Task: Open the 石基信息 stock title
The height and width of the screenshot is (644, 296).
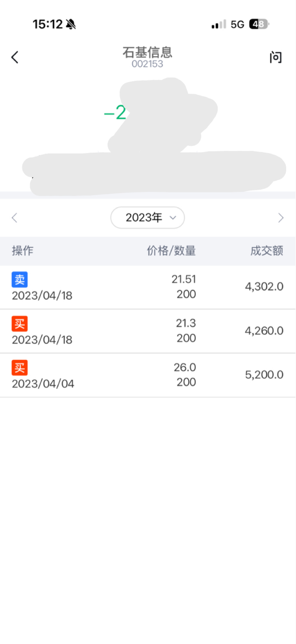Action: (147, 52)
